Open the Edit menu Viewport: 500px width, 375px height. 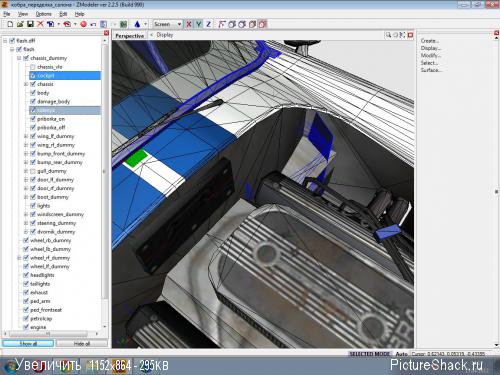(x=63, y=14)
